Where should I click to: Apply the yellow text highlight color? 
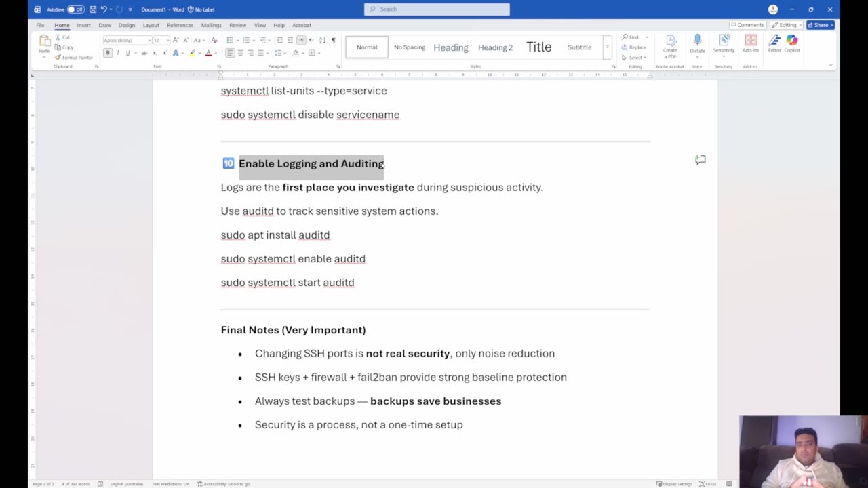coord(192,53)
